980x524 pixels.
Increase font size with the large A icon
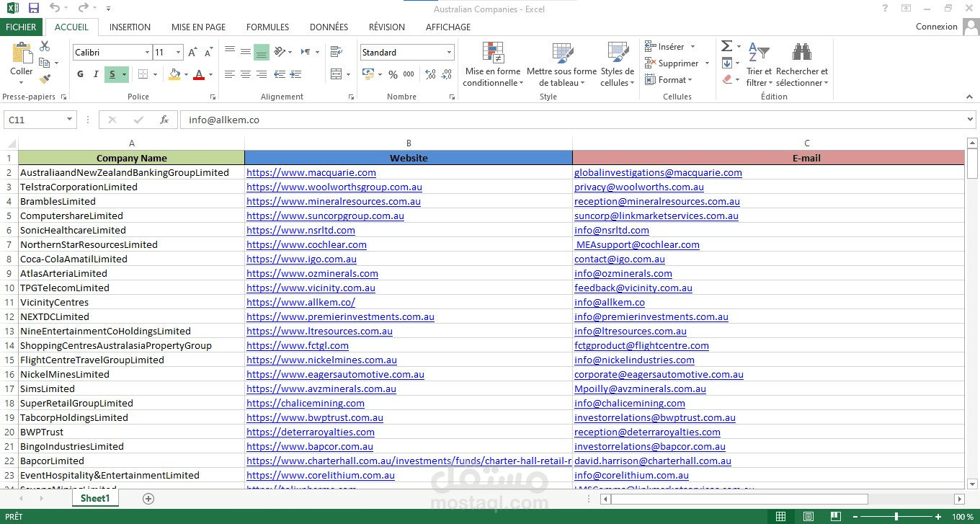(192, 52)
